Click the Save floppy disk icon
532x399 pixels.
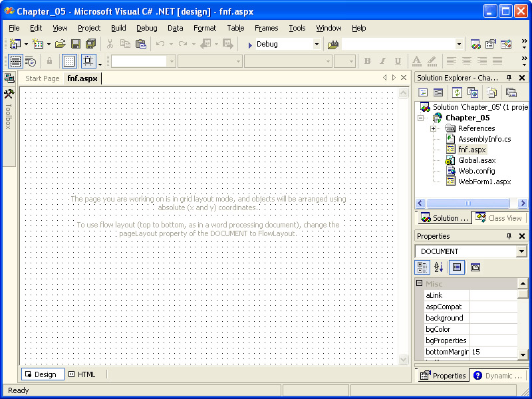click(75, 44)
